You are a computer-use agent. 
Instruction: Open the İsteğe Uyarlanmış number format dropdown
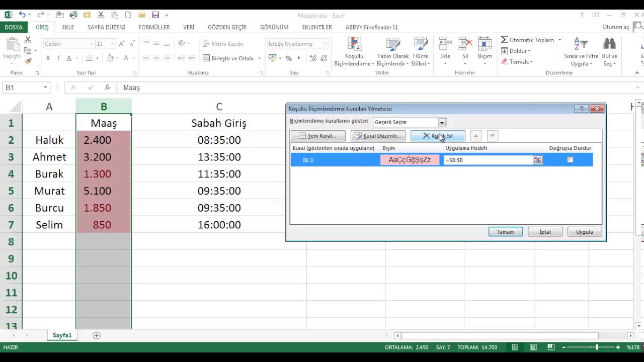pos(326,44)
